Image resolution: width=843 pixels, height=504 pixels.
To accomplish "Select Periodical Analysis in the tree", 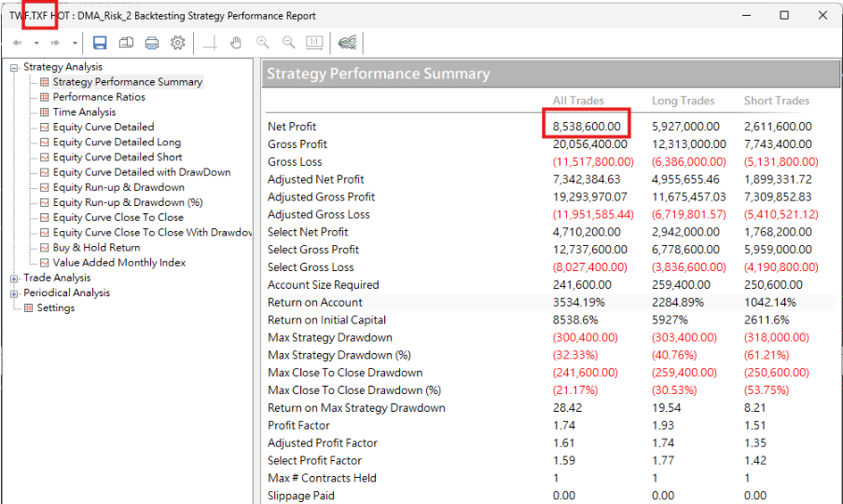I will pyautogui.click(x=66, y=293).
